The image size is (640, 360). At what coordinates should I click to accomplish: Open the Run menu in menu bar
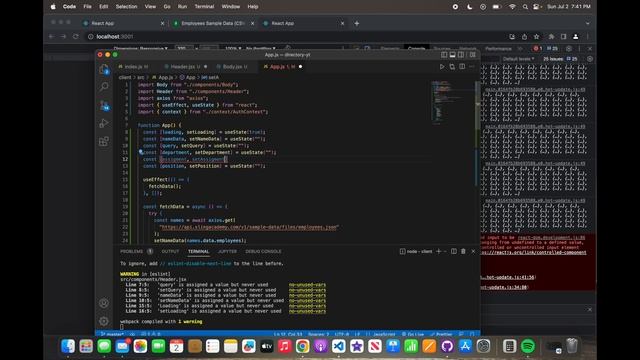[182, 7]
